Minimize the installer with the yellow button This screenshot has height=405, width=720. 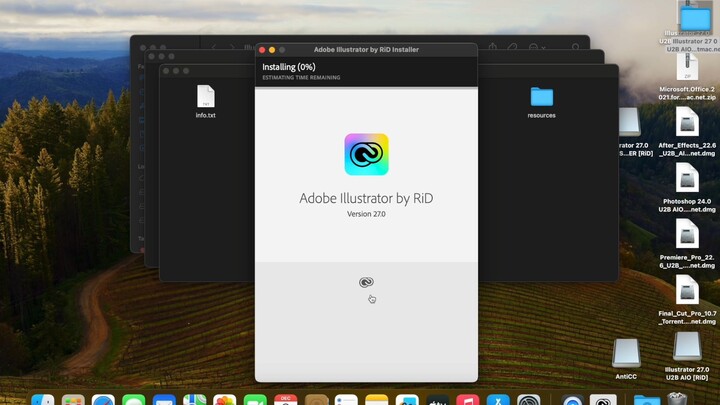pos(272,50)
